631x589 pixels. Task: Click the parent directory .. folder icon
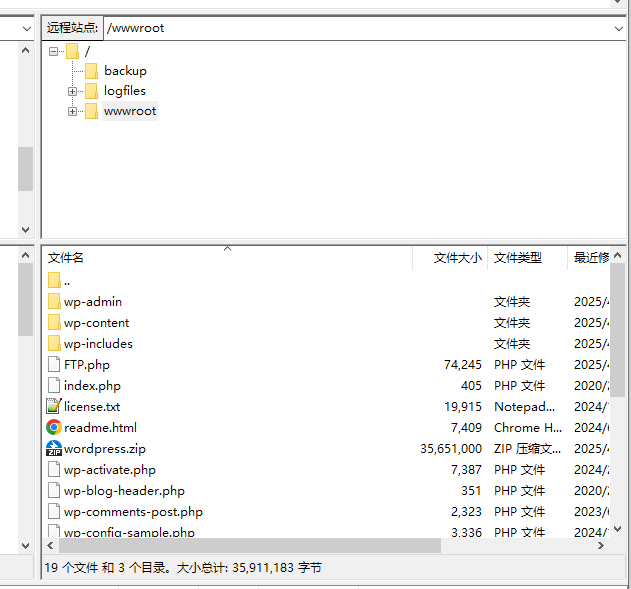tap(54, 280)
